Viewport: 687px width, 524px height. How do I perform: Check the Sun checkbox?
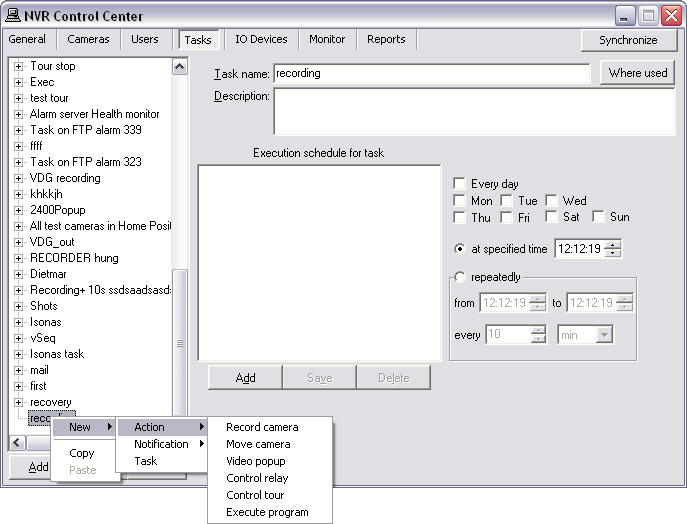point(598,216)
